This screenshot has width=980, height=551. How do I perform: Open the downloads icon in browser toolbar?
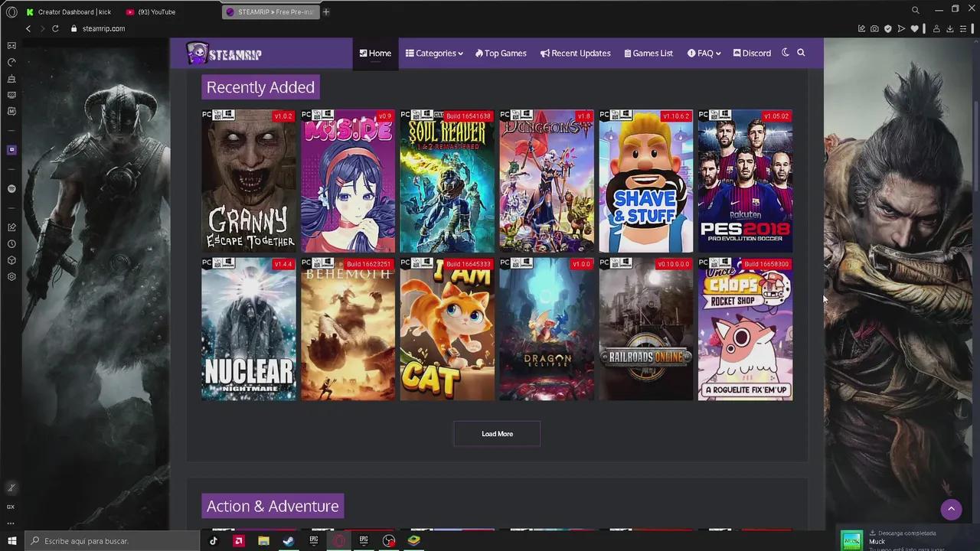(950, 28)
